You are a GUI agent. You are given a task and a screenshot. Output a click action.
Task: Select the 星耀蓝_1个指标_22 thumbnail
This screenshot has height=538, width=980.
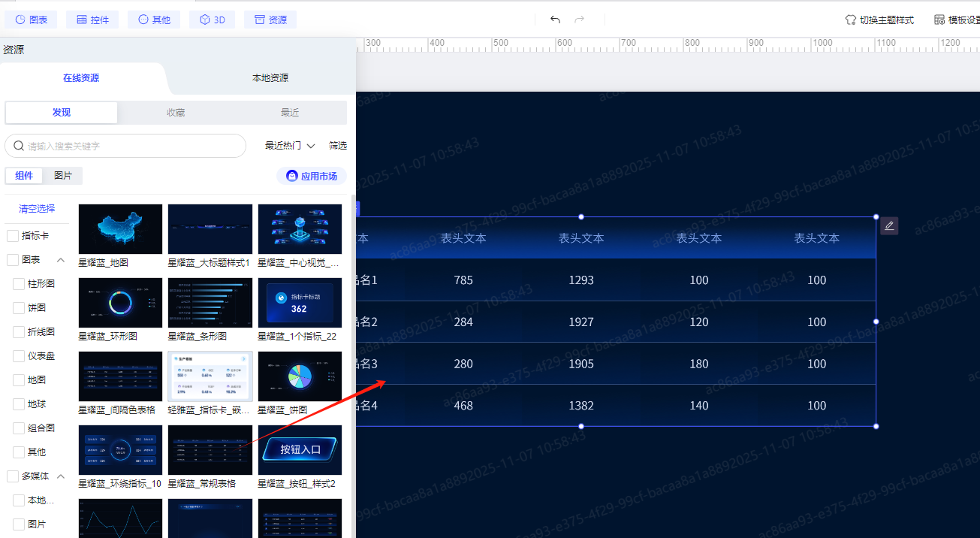300,303
